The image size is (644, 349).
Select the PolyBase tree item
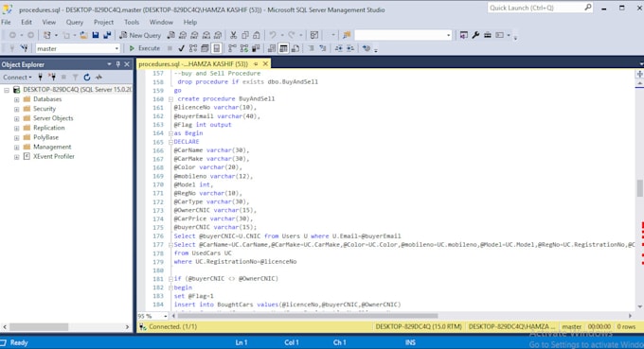[45, 137]
